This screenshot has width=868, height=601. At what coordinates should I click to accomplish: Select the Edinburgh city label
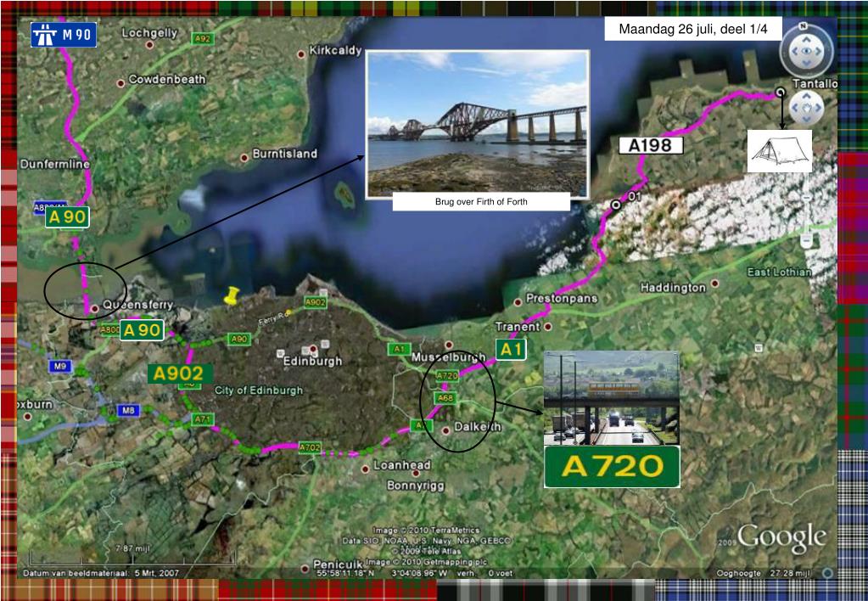coord(313,361)
